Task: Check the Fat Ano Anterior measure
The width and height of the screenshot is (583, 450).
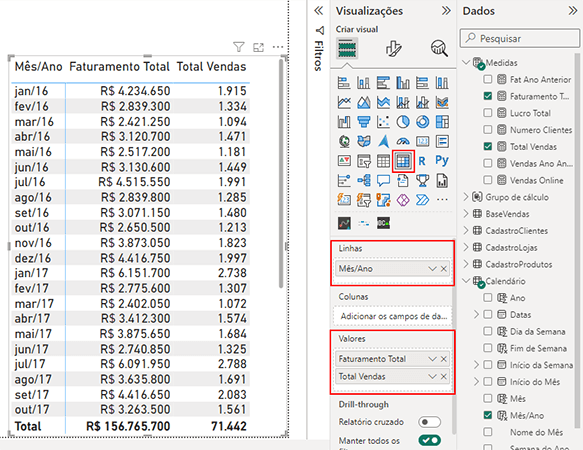Action: 487,79
